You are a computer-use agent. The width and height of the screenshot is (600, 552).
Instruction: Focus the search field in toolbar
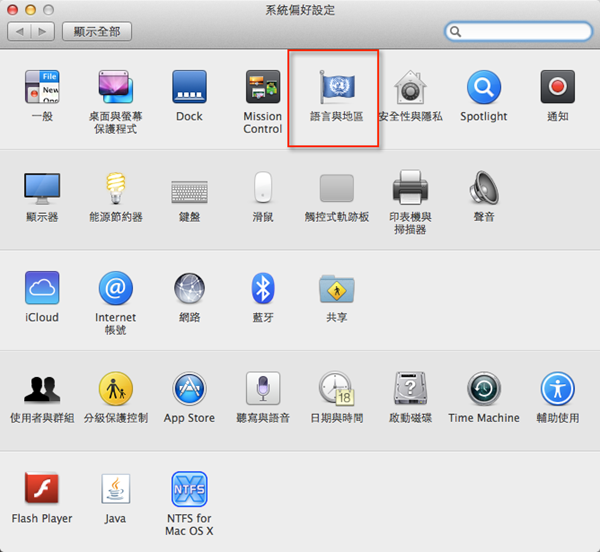click(x=518, y=31)
